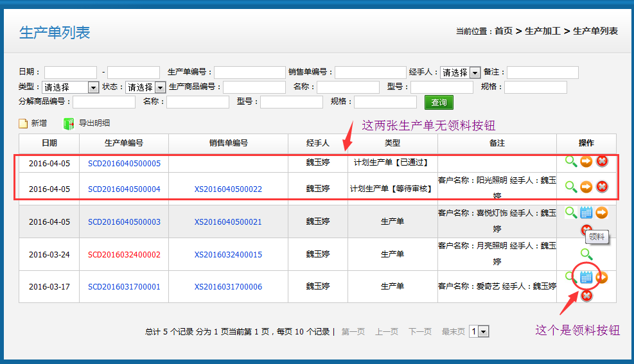Delete production order SCD2016040500005
The image size is (634, 364).
point(602,161)
